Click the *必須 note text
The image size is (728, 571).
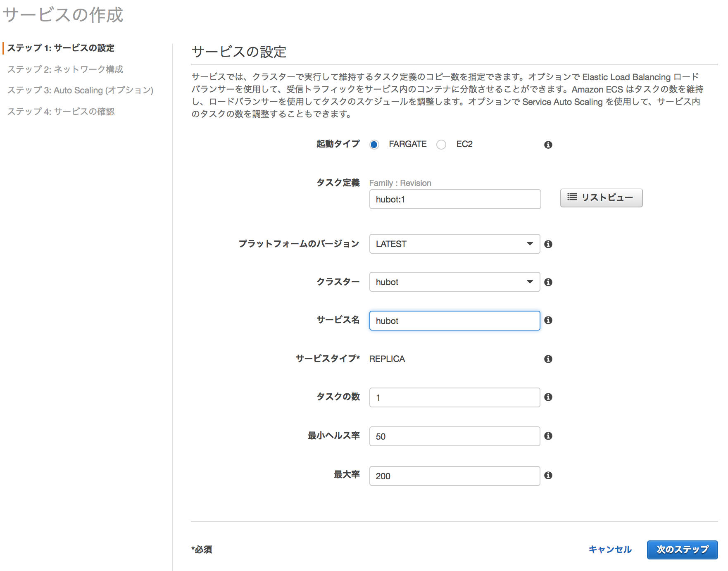point(202,550)
